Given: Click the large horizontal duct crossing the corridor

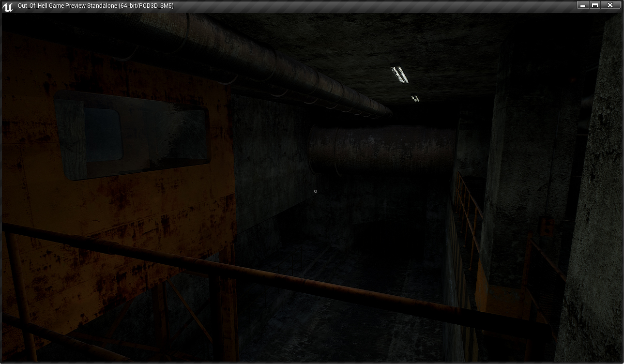Looking at the screenshot, I should [382, 148].
